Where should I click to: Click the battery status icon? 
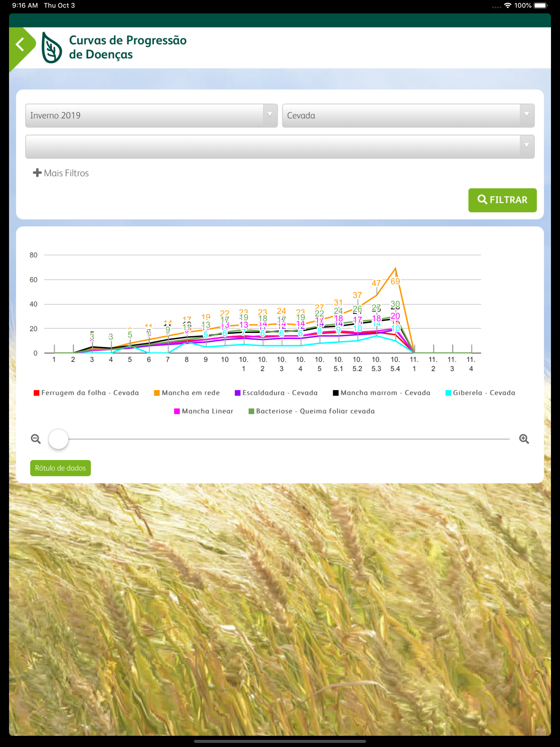[x=540, y=5]
